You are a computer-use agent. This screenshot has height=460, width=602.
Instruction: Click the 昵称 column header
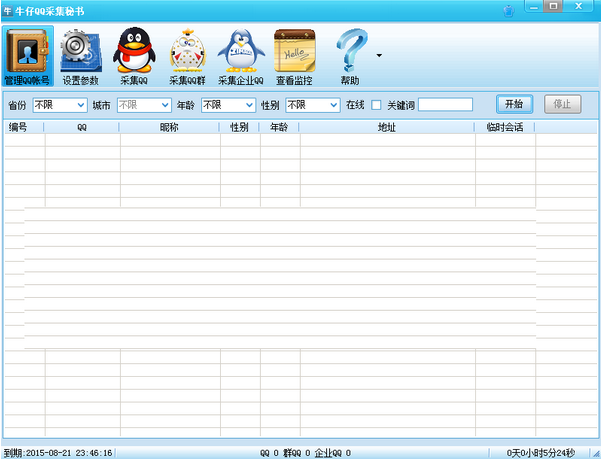click(170, 127)
